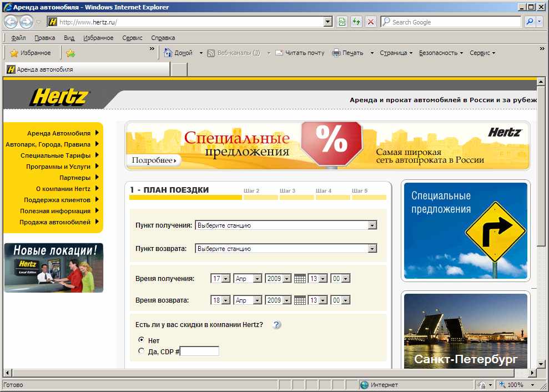Click the Print printer icon

[x=336, y=53]
